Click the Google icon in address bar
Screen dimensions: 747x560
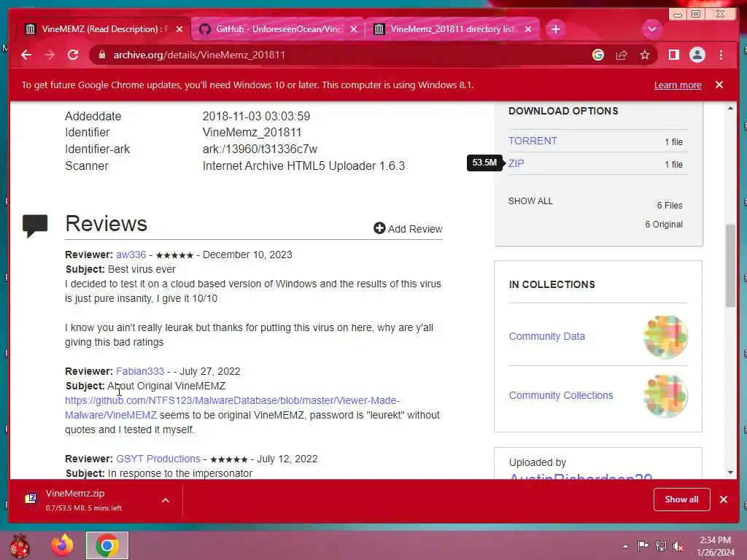click(x=598, y=55)
